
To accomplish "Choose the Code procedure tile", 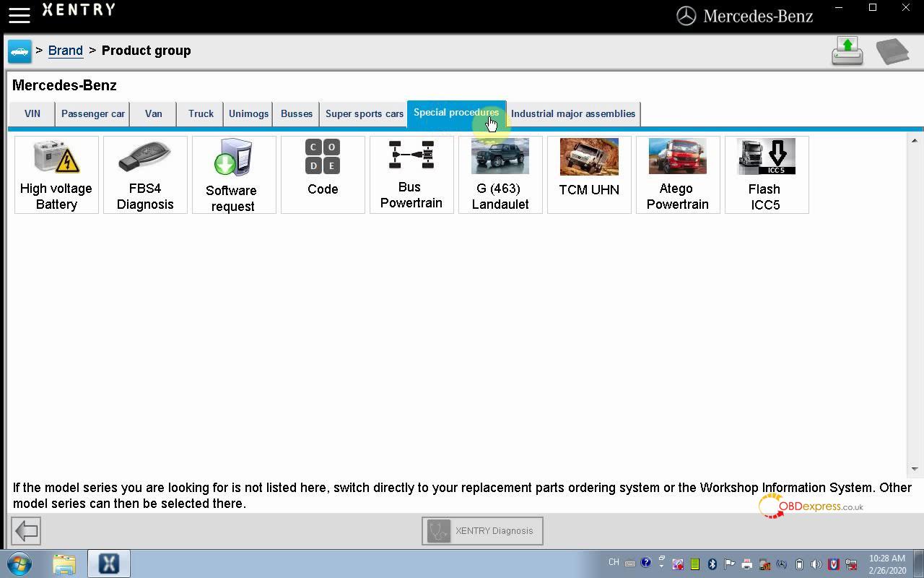I will click(x=323, y=175).
